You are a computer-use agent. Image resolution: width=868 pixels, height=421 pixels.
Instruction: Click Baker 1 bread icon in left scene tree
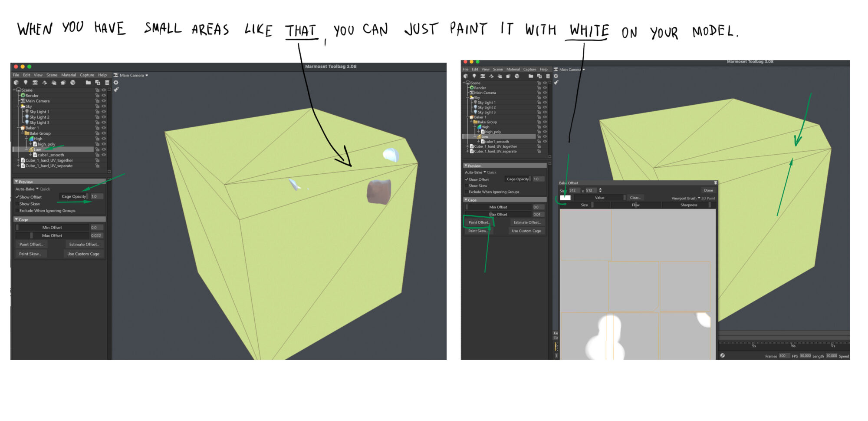(x=23, y=128)
